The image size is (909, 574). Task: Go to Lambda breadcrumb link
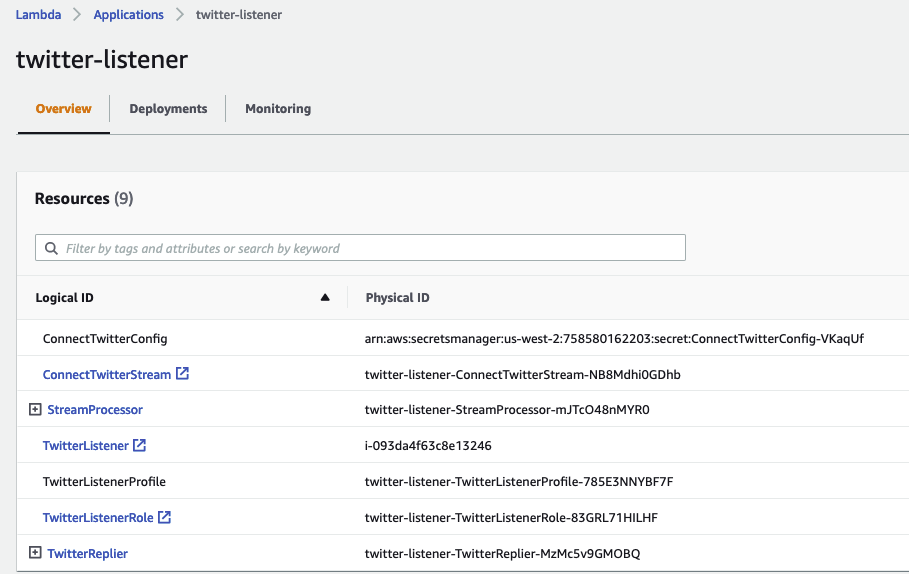(x=38, y=15)
